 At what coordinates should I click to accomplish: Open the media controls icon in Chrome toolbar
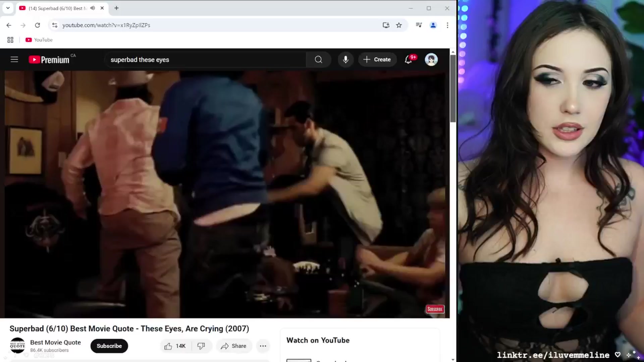tap(419, 25)
